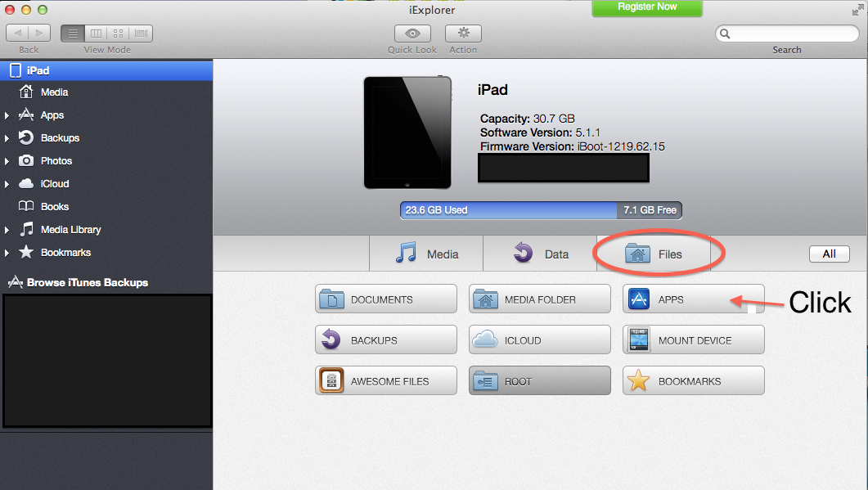Screen dimensions: 868x490
Task: Click the Media Library music note icon
Action: click(x=26, y=229)
